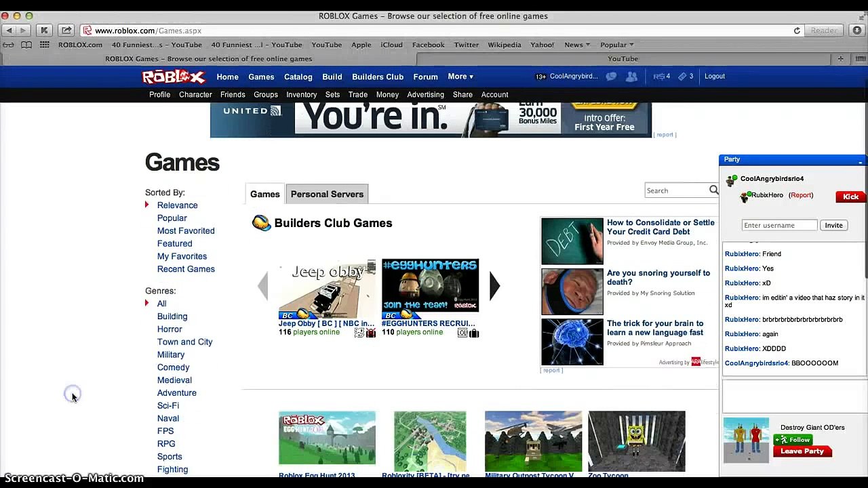Focus the games Search box

(676, 190)
